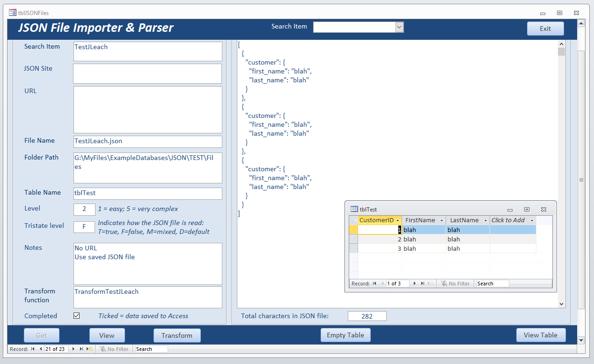Click total characters field showing 282
Screen dimensions: 594x364
pos(367,316)
